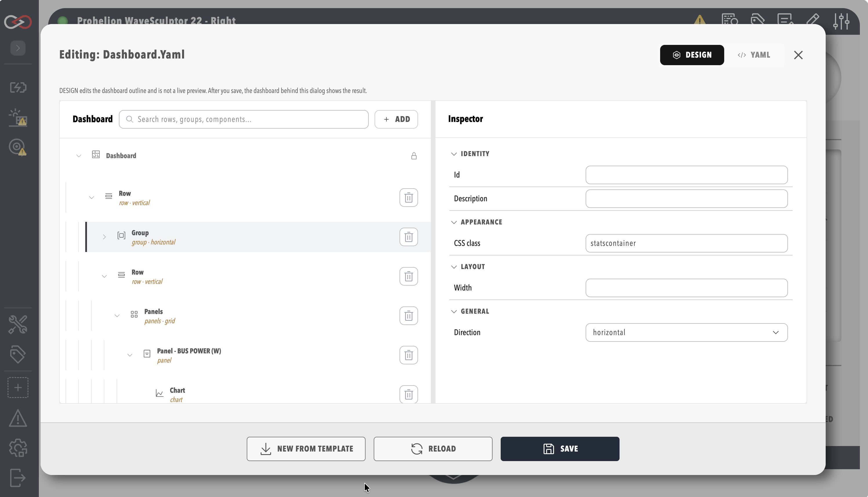Delete the Panel - BUS POWER (W) node
Screen dimensions: 868x497
408,355
